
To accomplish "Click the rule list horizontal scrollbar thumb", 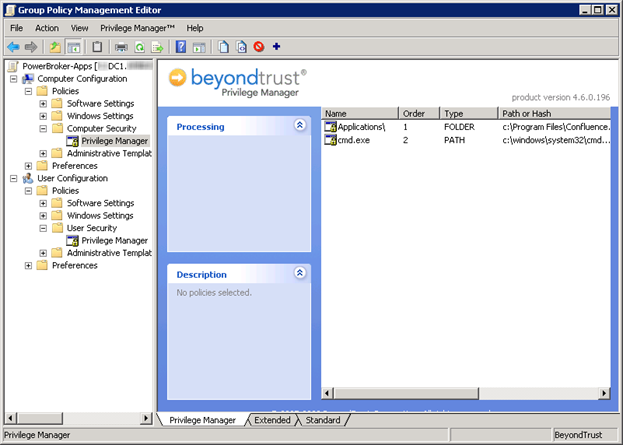I will 406,393.
